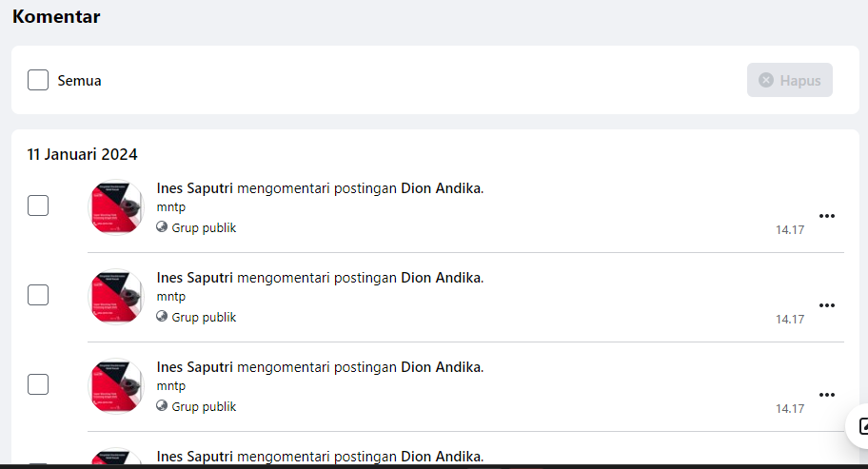The height and width of the screenshot is (469, 868).
Task: Select the first comment entry's checkbox
Action: (38, 205)
